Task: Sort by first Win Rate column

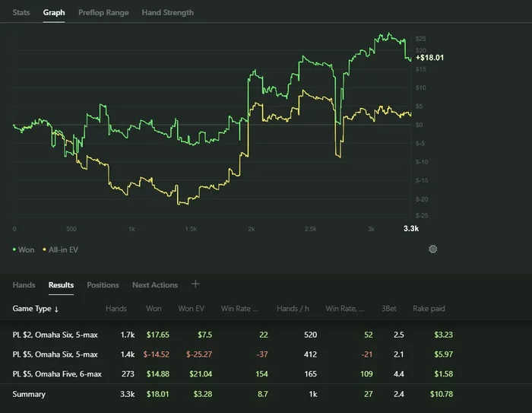Action: click(239, 308)
